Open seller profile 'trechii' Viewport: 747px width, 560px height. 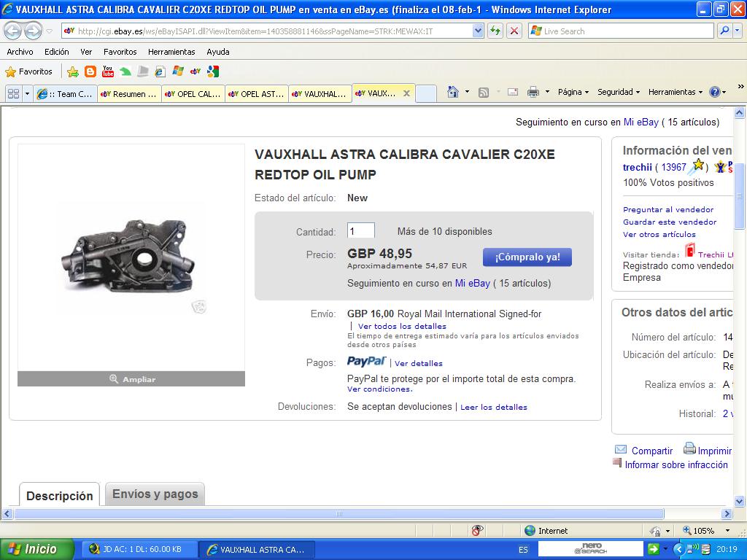[637, 167]
